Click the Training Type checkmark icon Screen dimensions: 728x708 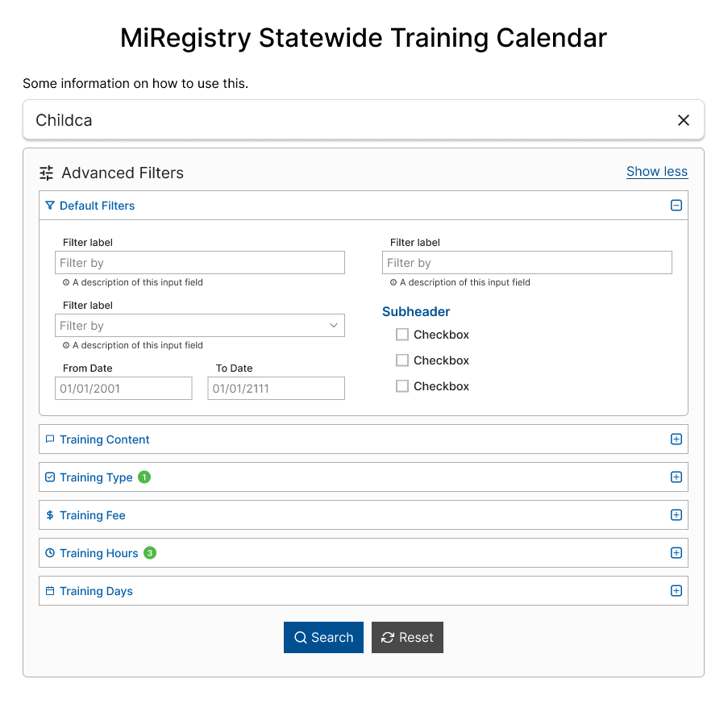[50, 477]
